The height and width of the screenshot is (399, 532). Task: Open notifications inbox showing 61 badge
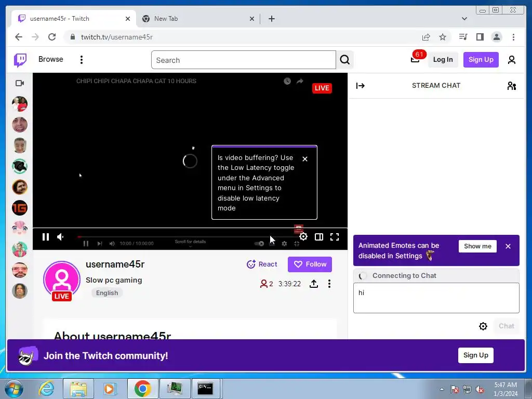click(415, 60)
